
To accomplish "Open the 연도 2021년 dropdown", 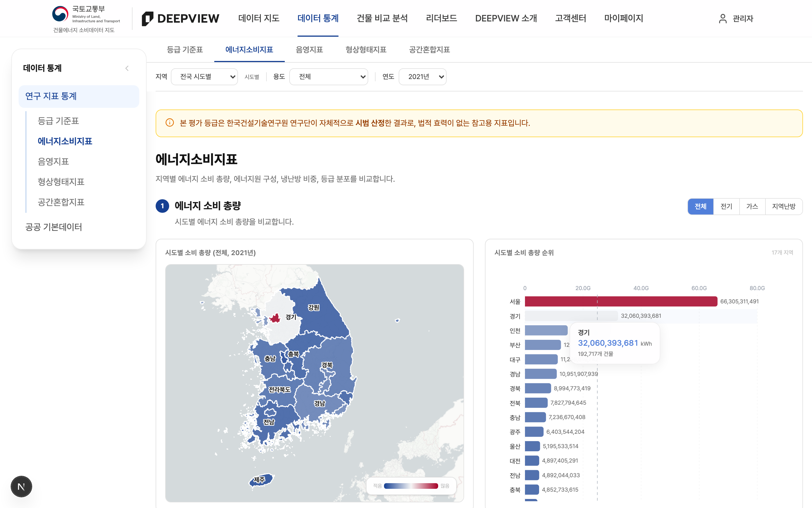I will tap(422, 76).
